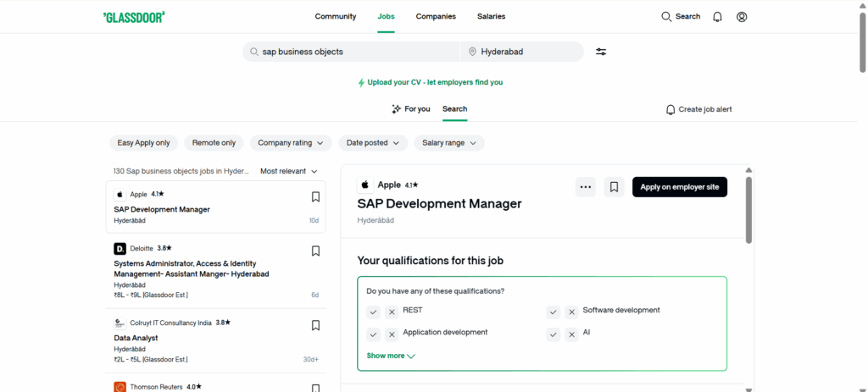The height and width of the screenshot is (392, 868).
Task: Open Data Analyst job listing
Action: [136, 338]
